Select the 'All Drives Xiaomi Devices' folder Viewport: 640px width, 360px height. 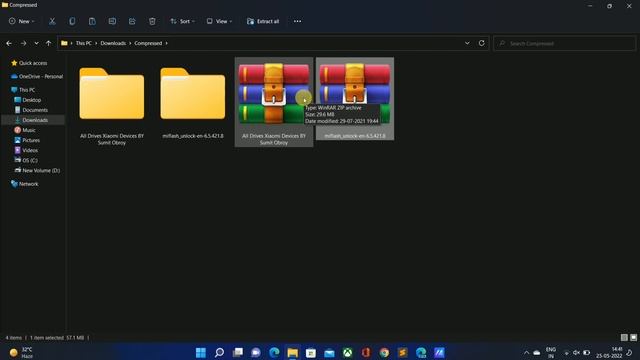[x=112, y=102]
